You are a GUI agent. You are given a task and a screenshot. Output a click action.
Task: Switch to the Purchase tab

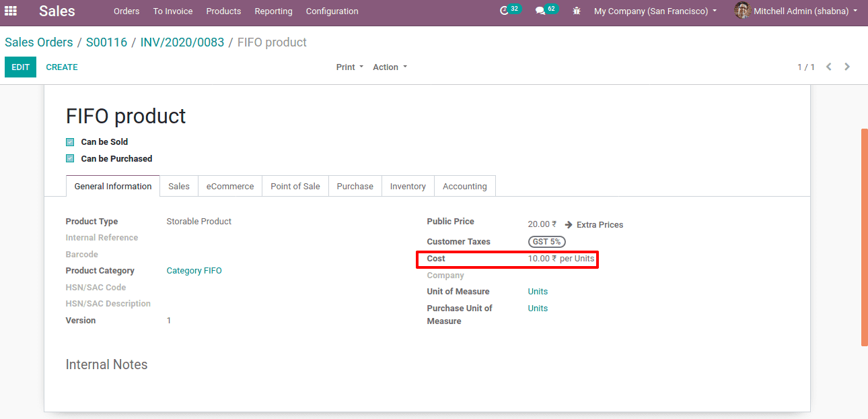click(x=355, y=186)
